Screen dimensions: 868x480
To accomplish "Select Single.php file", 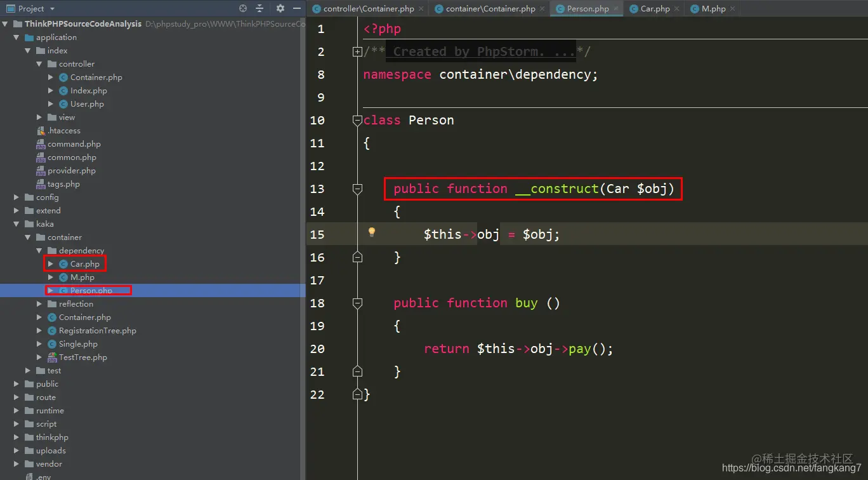I will [x=78, y=344].
